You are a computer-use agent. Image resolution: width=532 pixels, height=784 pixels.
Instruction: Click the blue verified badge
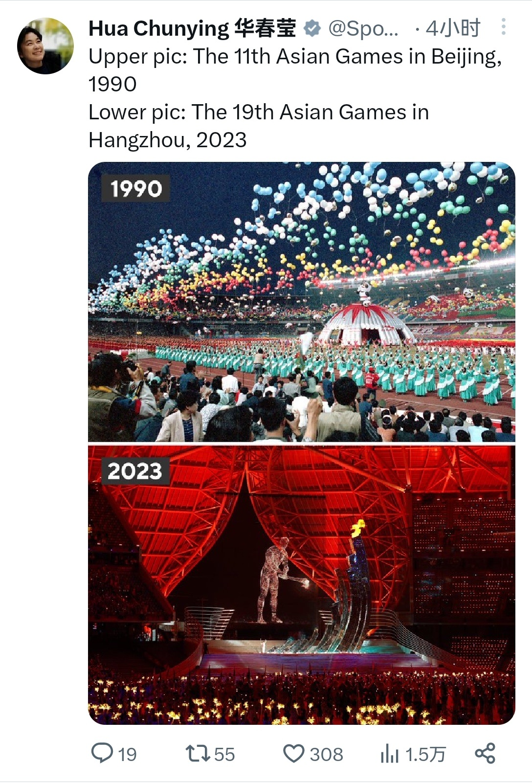pos(312,29)
